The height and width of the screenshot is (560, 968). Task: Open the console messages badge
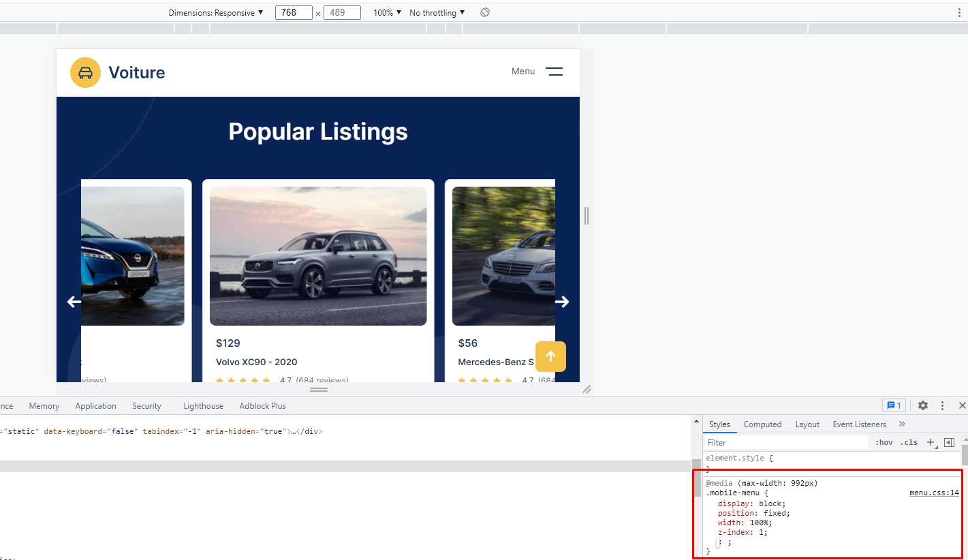coord(894,406)
